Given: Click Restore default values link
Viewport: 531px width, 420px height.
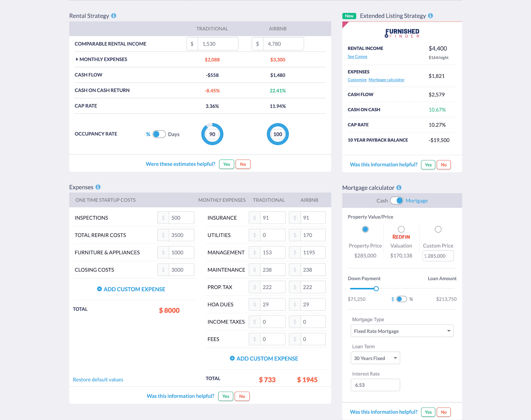Looking at the screenshot, I should tap(98, 380).
